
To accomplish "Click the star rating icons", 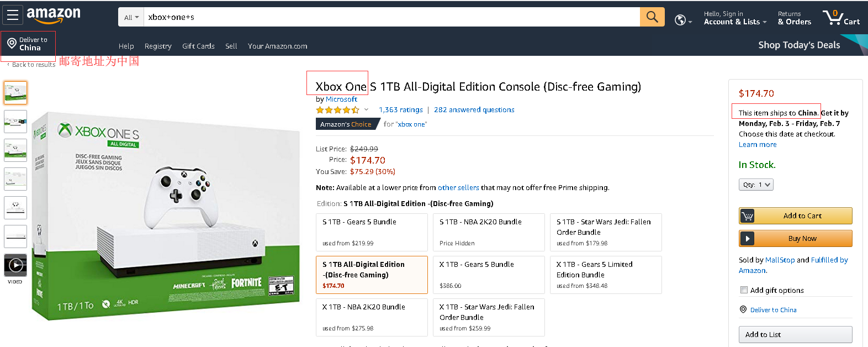I will coord(337,110).
